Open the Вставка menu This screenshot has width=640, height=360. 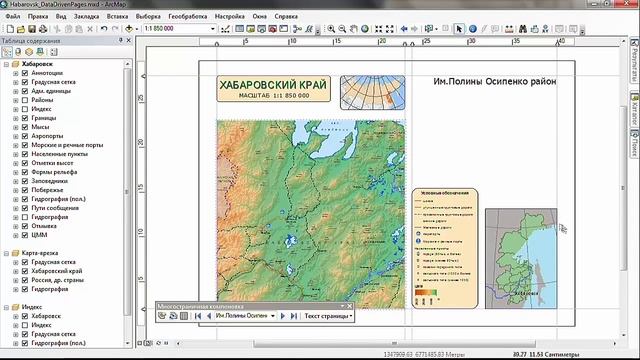click(x=117, y=16)
